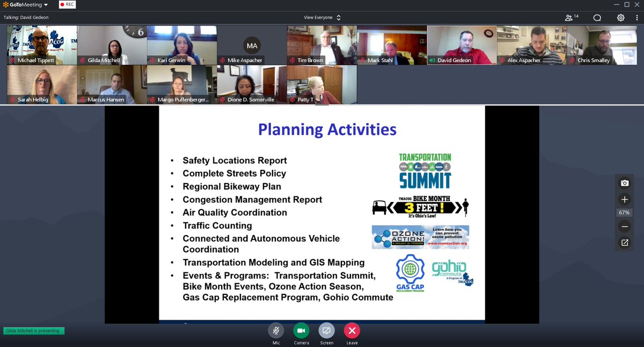The width and height of the screenshot is (644, 347).
Task: Open the settings gear icon
Action: point(620,18)
